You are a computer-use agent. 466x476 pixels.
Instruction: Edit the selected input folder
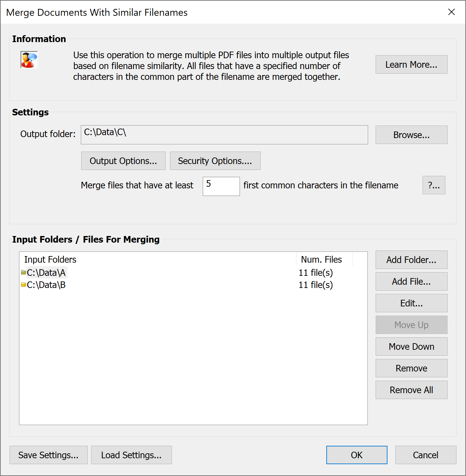coord(411,303)
